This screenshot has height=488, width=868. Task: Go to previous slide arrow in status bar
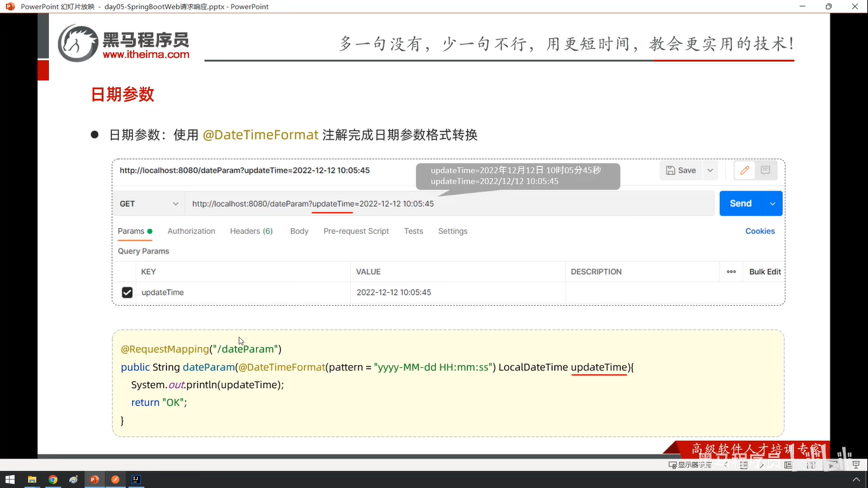[x=726, y=464]
